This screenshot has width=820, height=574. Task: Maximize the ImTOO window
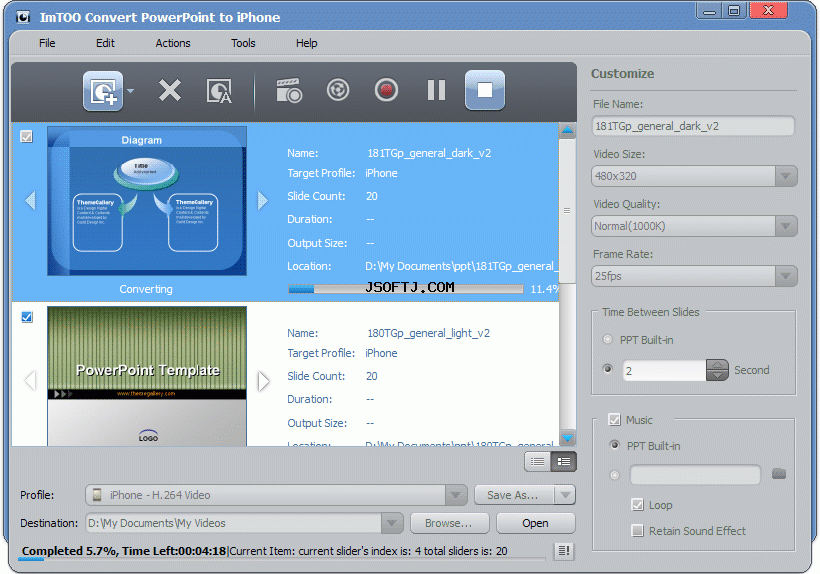[735, 10]
